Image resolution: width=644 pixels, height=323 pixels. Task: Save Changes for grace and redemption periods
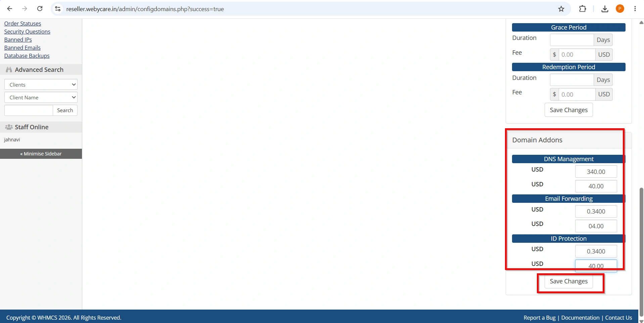point(568,110)
